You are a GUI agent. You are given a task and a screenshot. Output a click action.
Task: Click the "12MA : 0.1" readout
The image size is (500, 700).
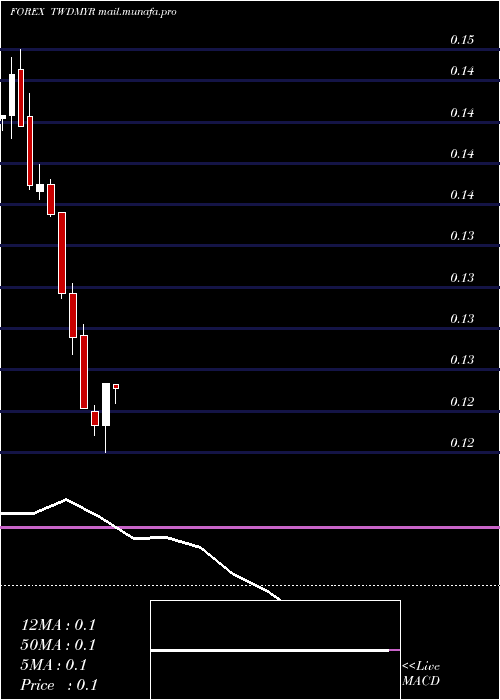tap(58, 625)
